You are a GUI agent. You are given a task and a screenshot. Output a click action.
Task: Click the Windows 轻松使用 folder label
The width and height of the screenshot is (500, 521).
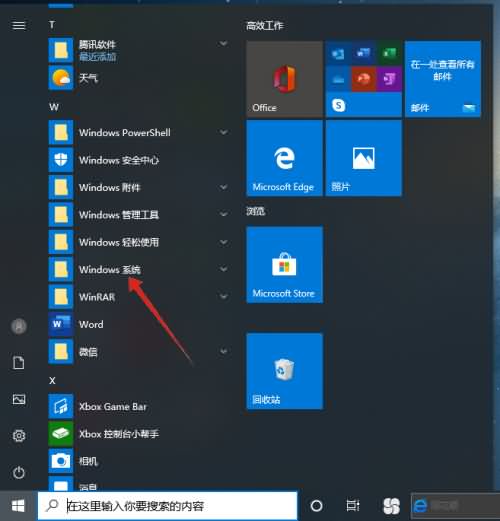click(x=119, y=242)
